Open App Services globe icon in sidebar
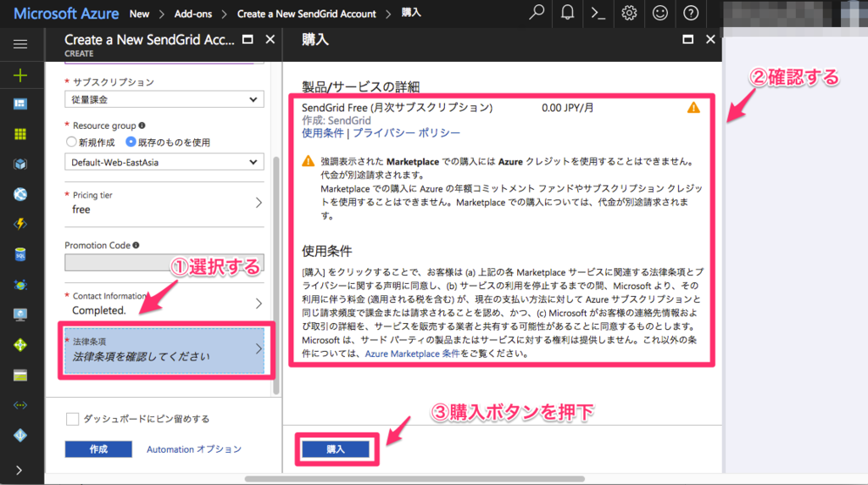This screenshot has height=485, width=868. (20, 194)
